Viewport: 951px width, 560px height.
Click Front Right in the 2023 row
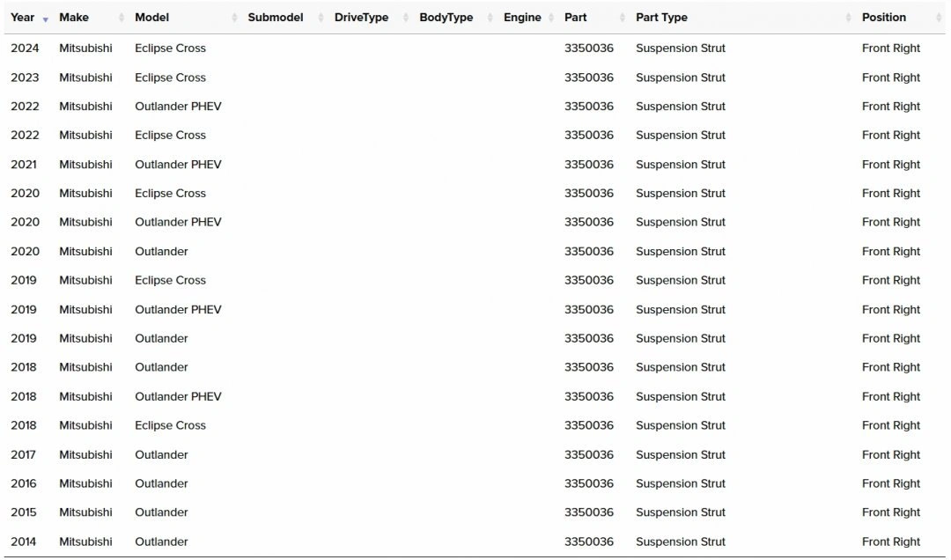890,77
